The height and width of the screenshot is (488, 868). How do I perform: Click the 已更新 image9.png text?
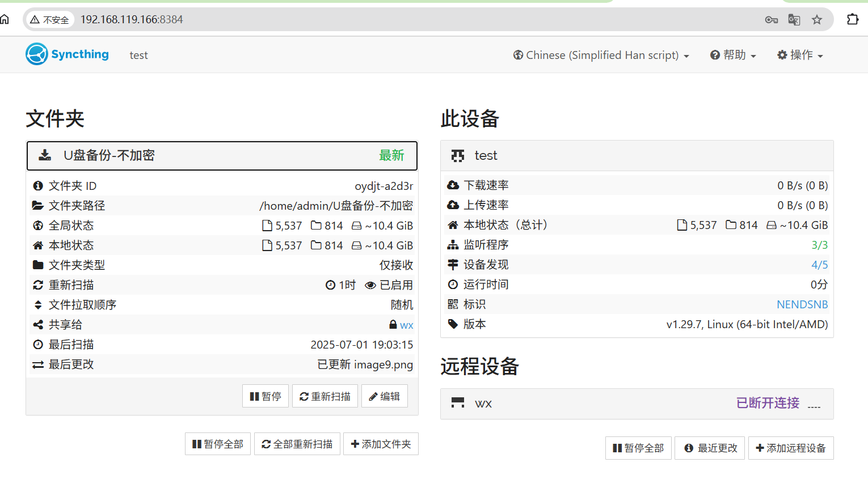pyautogui.click(x=365, y=364)
